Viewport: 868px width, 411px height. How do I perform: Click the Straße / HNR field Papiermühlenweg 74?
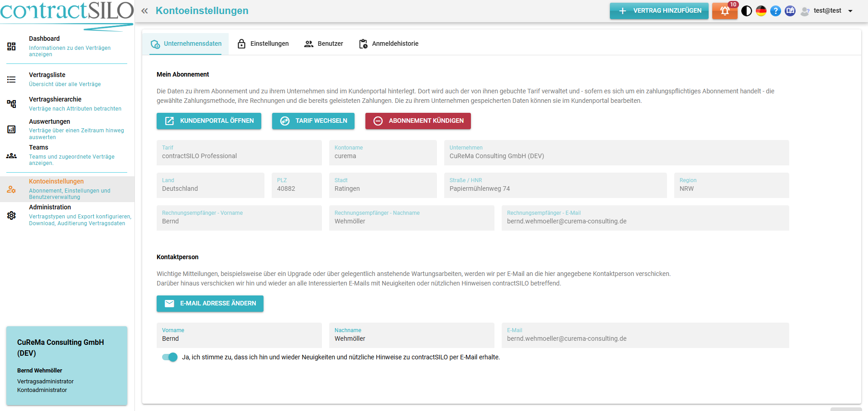pos(556,185)
